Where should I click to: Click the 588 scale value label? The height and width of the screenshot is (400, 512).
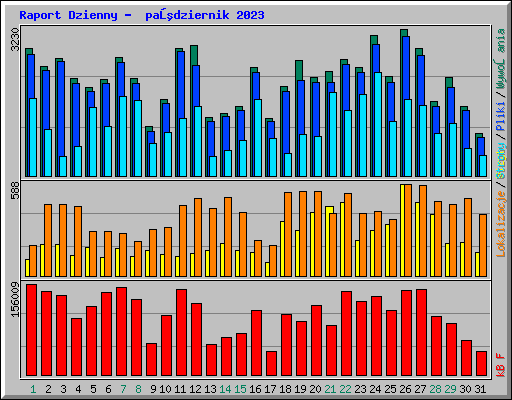click(15, 191)
